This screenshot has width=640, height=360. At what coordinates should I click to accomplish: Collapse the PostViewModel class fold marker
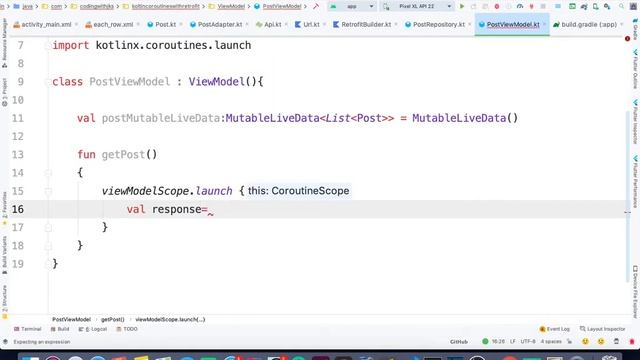pos(47,82)
